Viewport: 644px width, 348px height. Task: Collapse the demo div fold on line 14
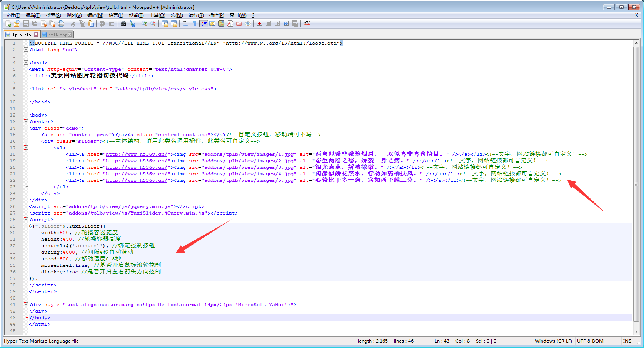[26, 128]
